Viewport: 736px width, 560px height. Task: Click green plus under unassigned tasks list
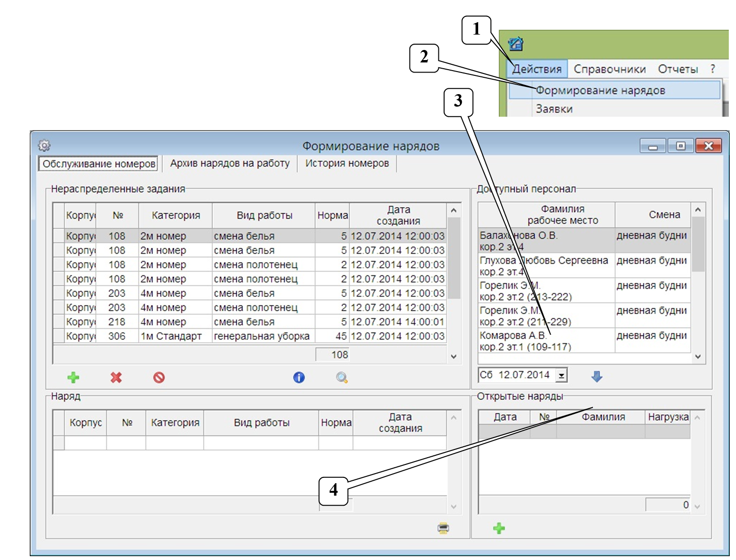coord(73,377)
